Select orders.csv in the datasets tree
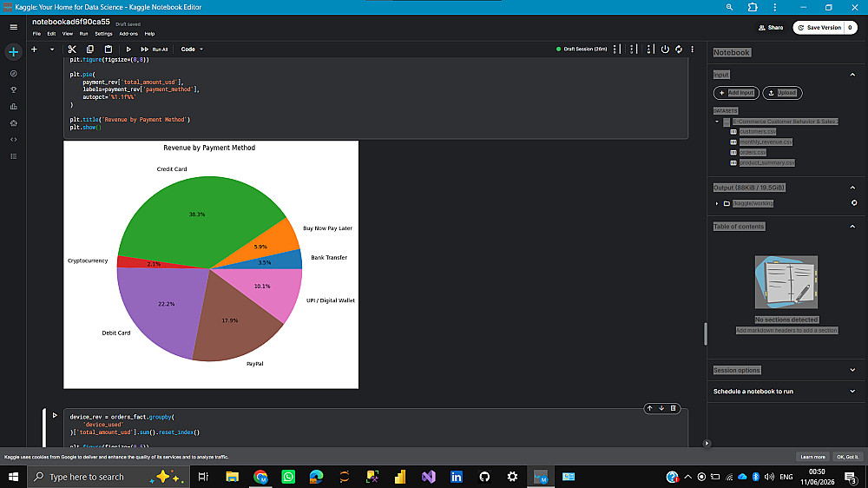This screenshot has height=488, width=868. pyautogui.click(x=753, y=152)
